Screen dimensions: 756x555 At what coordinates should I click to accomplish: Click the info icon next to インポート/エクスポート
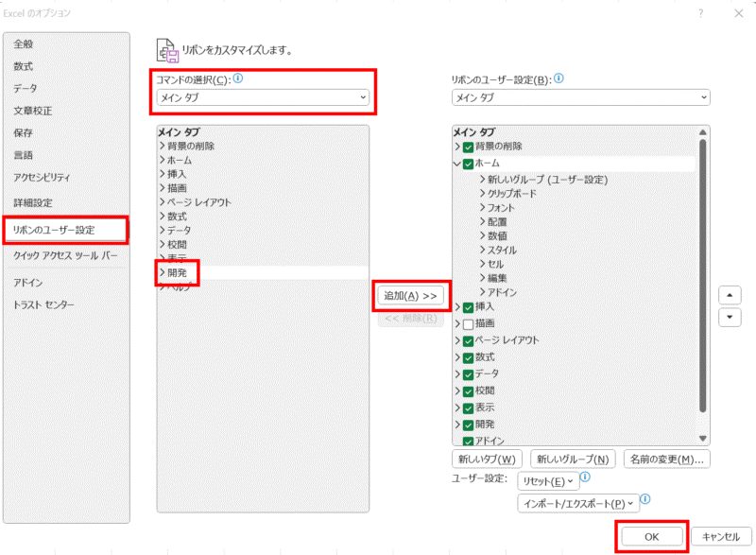point(645,499)
